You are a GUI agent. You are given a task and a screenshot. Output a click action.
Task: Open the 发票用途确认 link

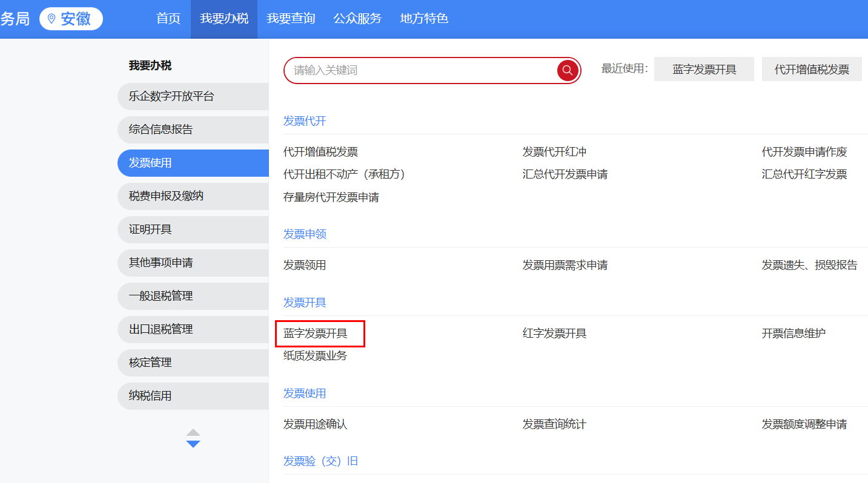[x=316, y=424]
